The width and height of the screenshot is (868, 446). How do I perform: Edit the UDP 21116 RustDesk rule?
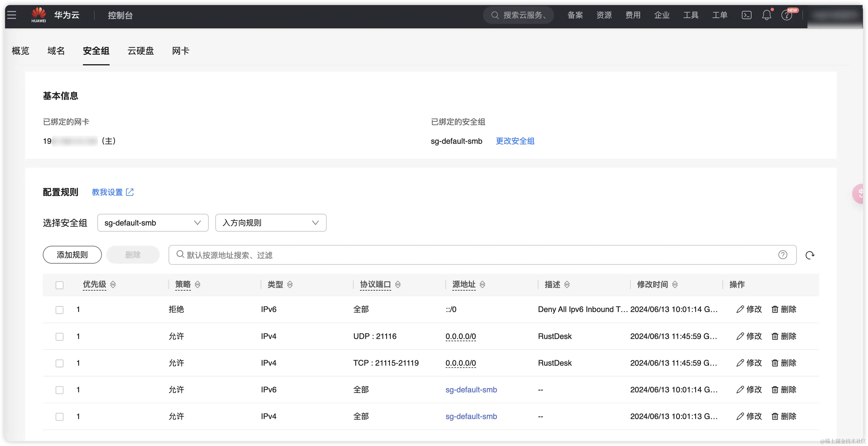coord(749,336)
